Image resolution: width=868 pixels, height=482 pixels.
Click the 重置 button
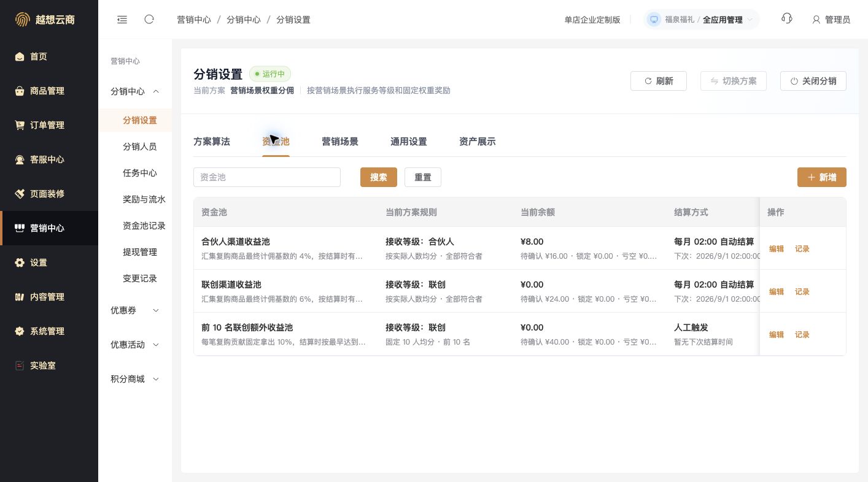(423, 177)
